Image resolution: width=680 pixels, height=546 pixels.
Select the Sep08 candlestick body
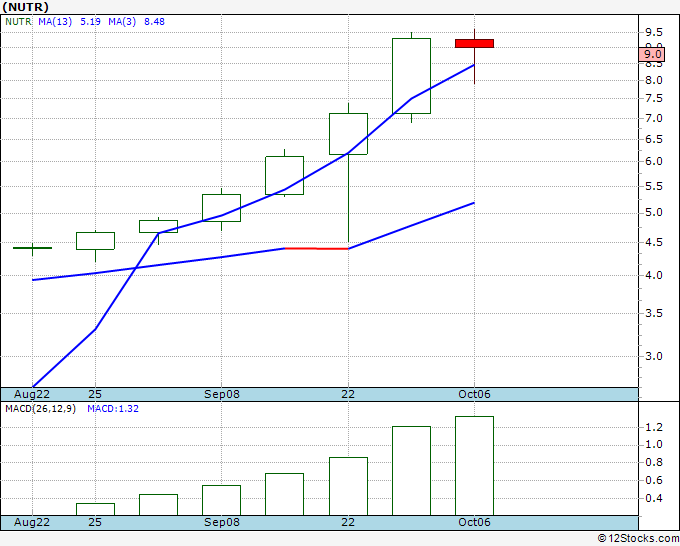[222, 208]
